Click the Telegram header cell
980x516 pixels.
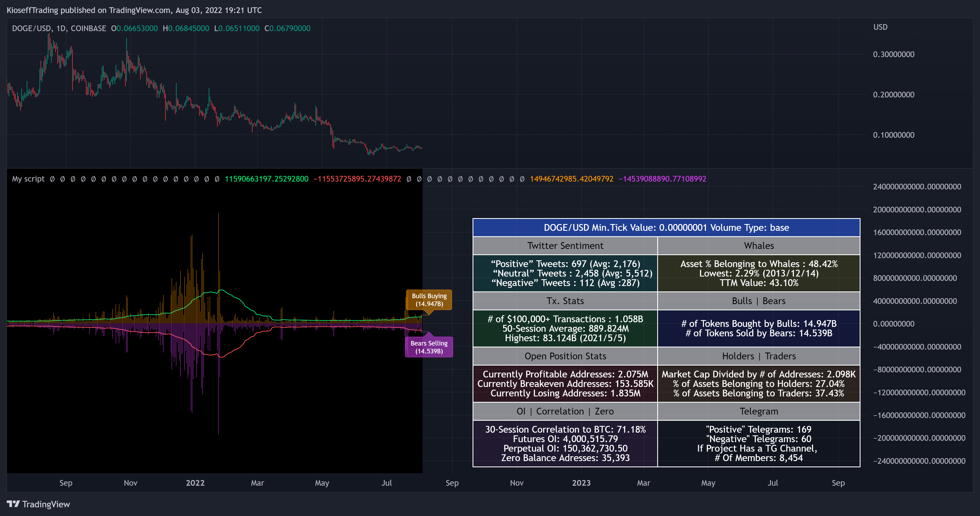pos(759,411)
